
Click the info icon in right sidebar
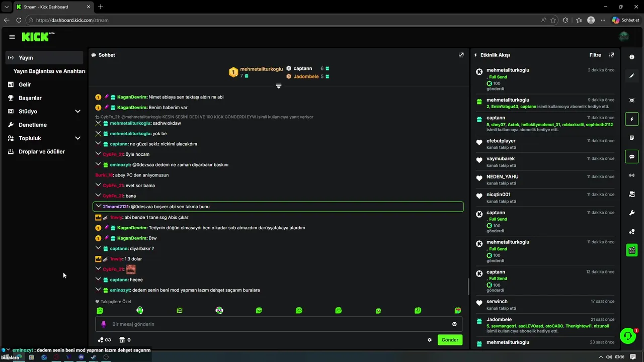tap(632, 57)
